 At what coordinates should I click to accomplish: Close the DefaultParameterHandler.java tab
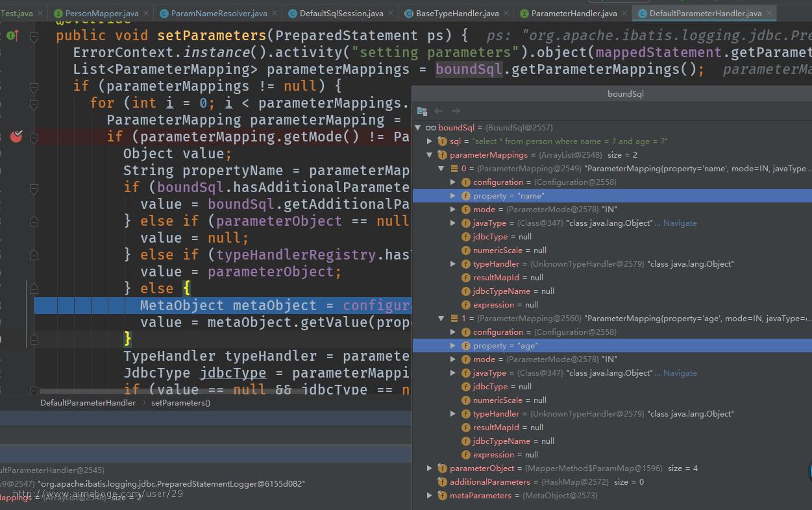pyautogui.click(x=768, y=13)
